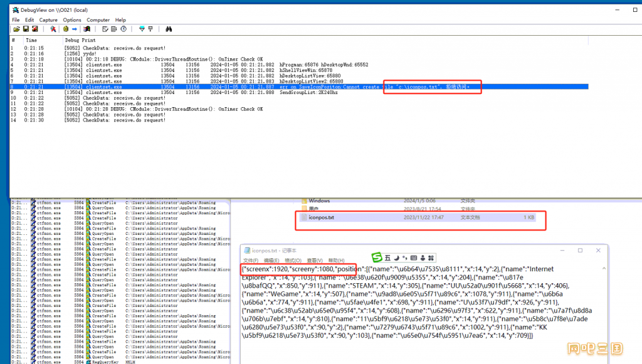Click the Save floppy disk icon in DebugView

pos(26,29)
